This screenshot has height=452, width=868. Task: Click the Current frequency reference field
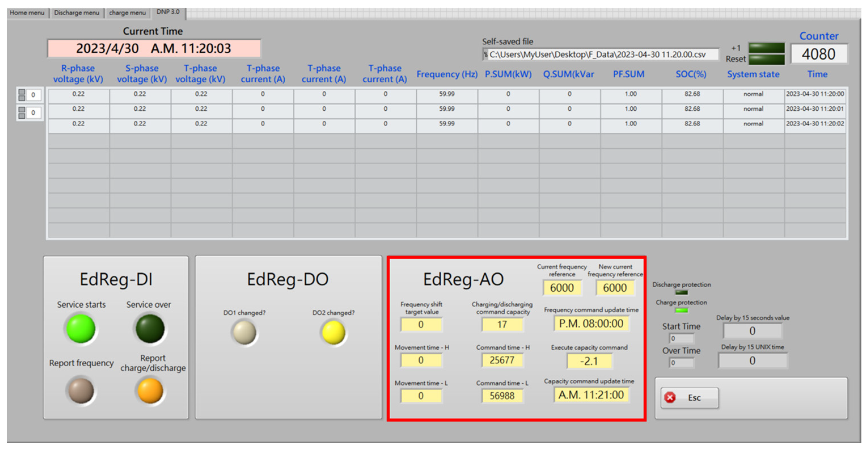click(562, 288)
